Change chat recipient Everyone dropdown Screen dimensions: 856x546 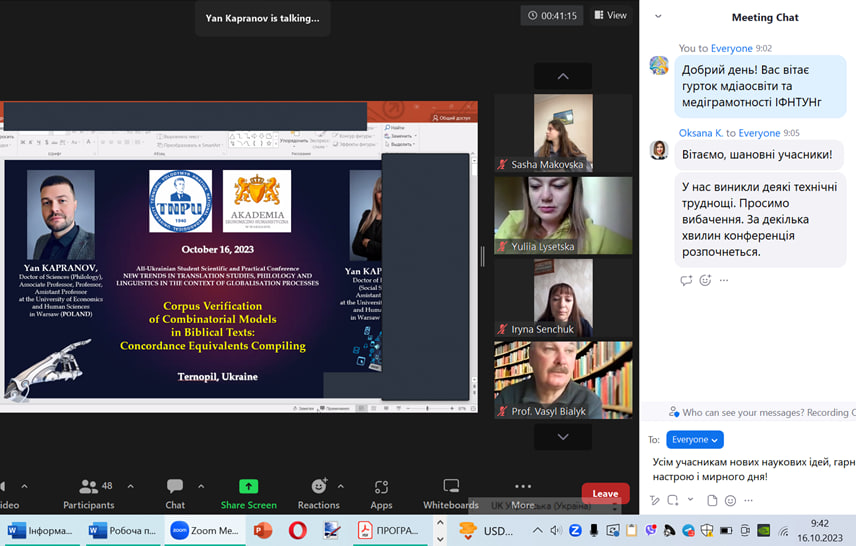(x=694, y=440)
